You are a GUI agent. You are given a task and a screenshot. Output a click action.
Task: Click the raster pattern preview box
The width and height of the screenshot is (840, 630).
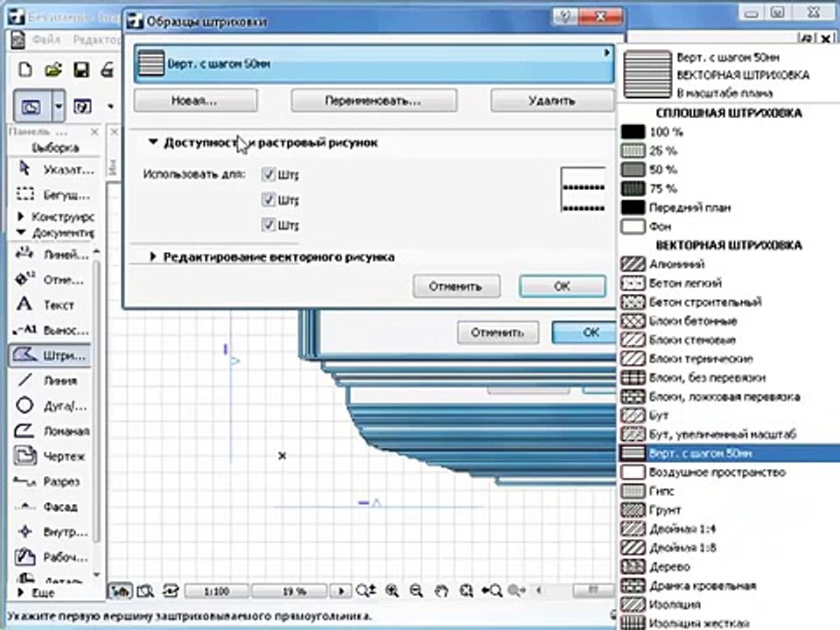pyautogui.click(x=584, y=189)
